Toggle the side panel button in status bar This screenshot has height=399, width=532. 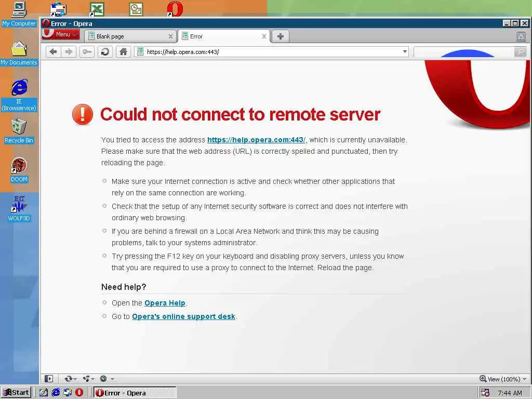point(49,379)
